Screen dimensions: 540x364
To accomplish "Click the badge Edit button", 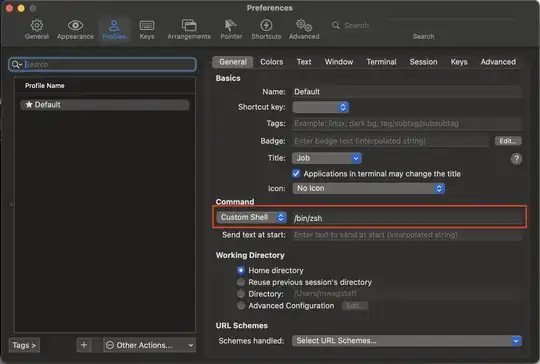I will (508, 141).
